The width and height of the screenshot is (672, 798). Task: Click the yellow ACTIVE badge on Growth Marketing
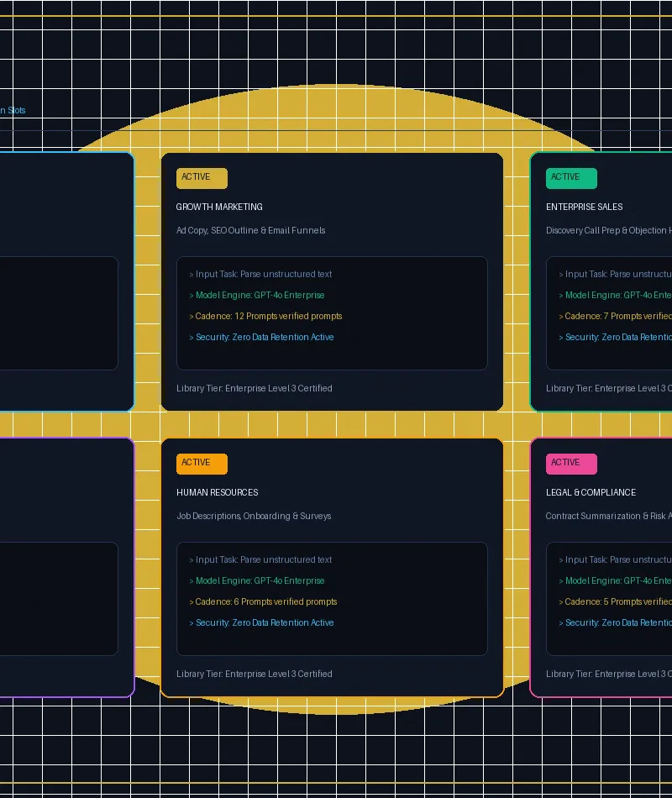[202, 178]
